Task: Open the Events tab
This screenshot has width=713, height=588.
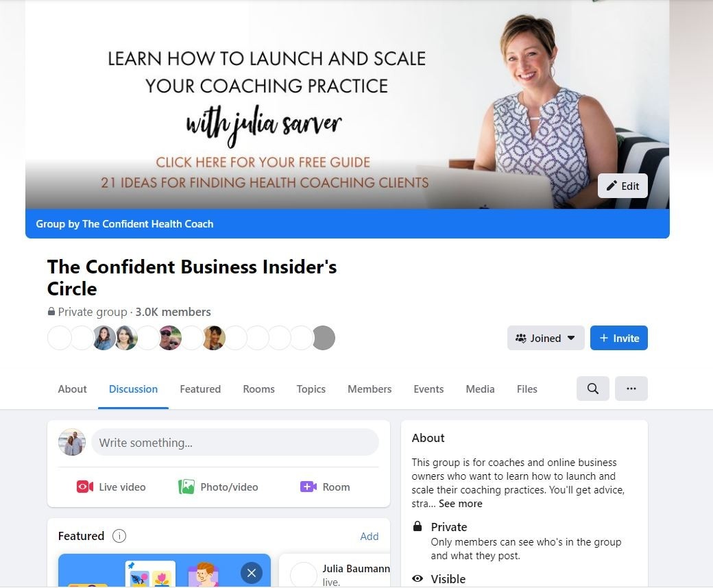Action: click(428, 389)
